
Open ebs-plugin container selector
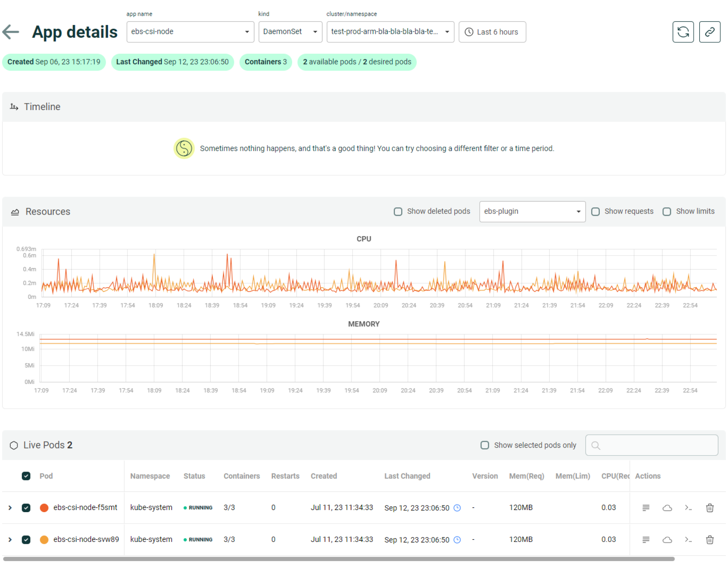point(532,212)
